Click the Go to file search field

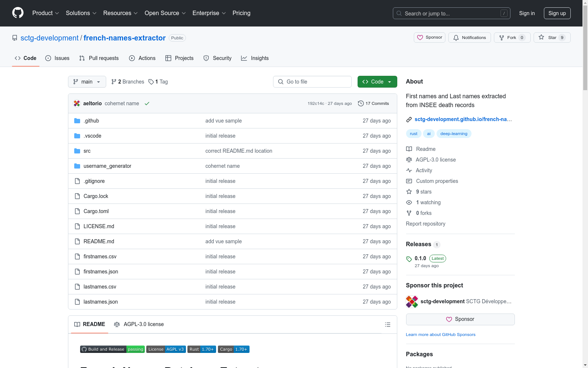click(312, 82)
